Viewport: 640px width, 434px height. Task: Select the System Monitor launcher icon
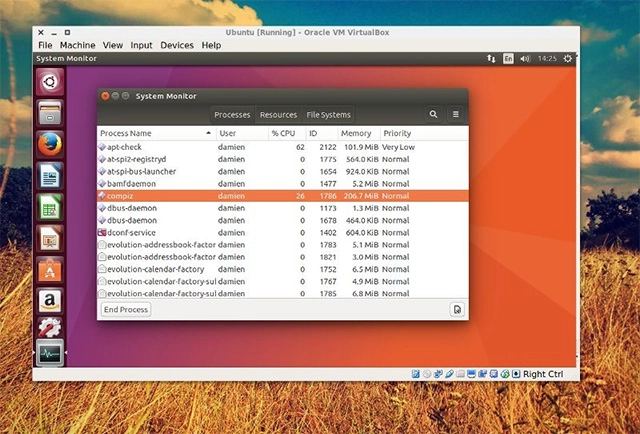click(50, 353)
